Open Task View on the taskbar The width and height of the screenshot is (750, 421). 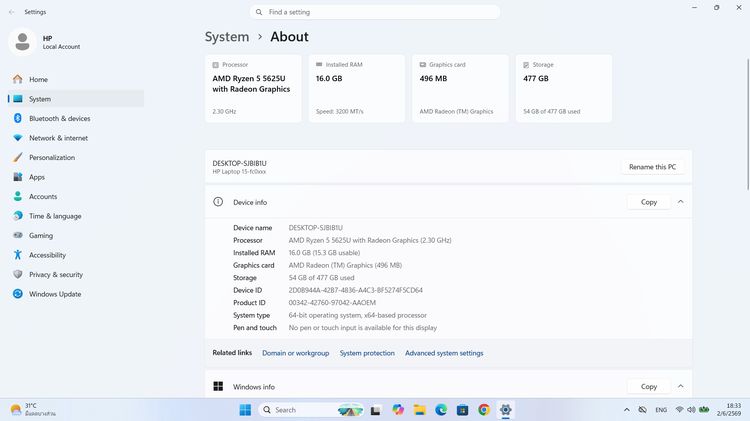pos(375,410)
